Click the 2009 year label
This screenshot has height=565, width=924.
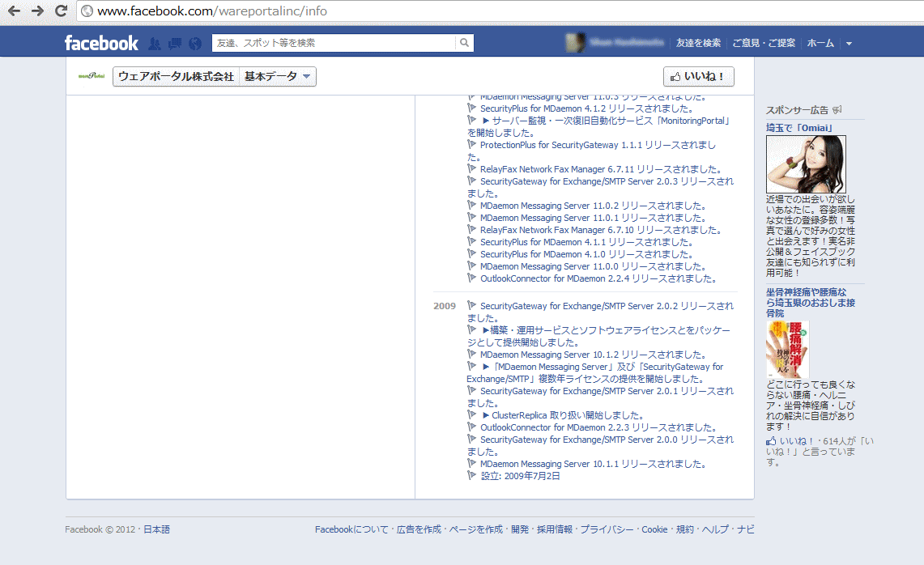[x=445, y=306]
